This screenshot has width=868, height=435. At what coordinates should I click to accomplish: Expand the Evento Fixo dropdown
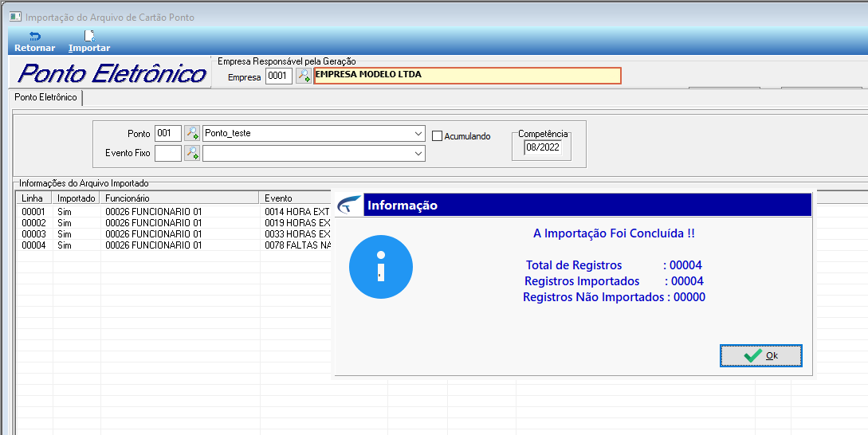pos(418,153)
